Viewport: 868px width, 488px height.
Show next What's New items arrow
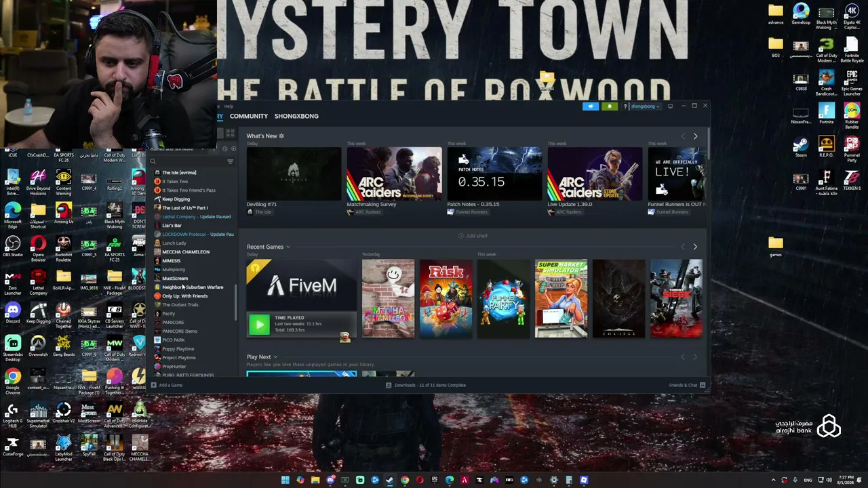click(x=695, y=136)
